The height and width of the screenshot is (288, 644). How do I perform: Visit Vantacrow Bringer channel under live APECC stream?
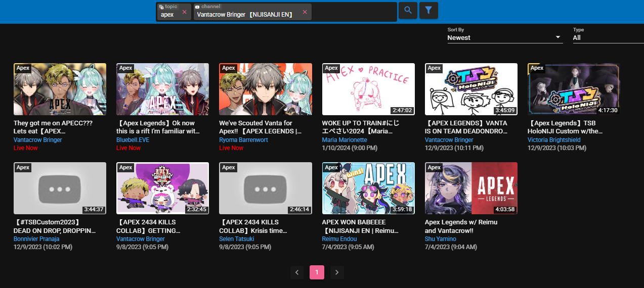pos(38,140)
